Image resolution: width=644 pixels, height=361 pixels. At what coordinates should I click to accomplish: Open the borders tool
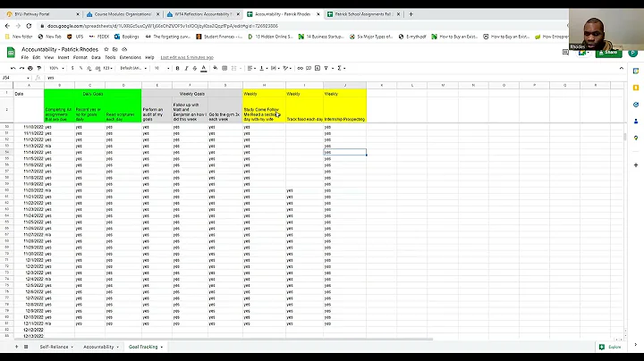tap(225, 68)
